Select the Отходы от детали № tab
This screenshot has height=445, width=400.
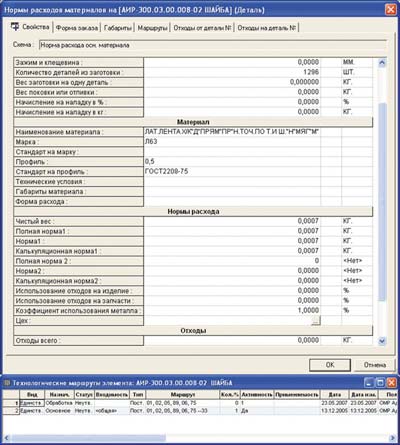coord(202,28)
